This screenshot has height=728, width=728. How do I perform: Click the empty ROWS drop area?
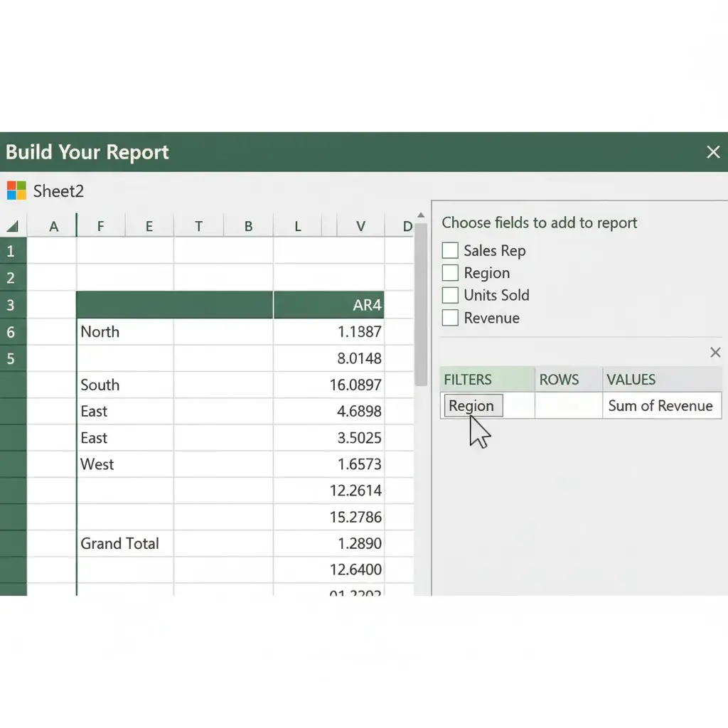click(x=567, y=405)
